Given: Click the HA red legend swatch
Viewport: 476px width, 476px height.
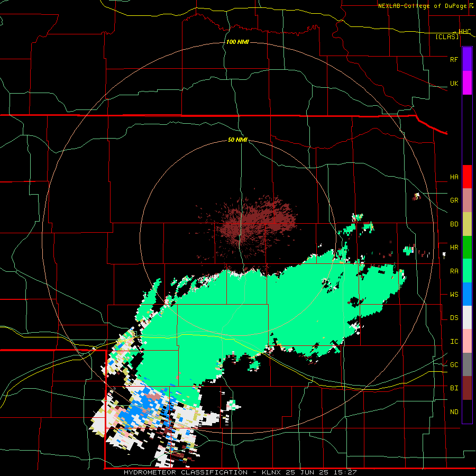Looking at the screenshot, I should [x=467, y=177].
